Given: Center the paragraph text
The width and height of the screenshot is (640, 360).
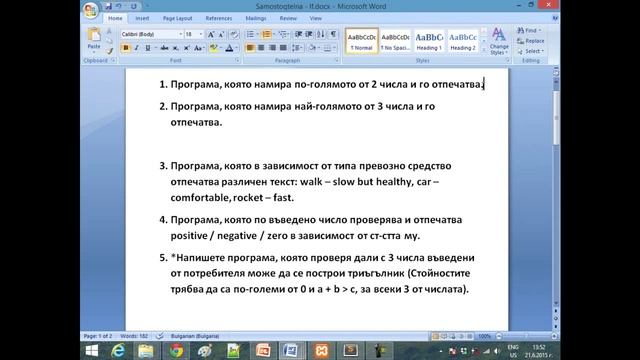Looking at the screenshot, I should pos(261,48).
